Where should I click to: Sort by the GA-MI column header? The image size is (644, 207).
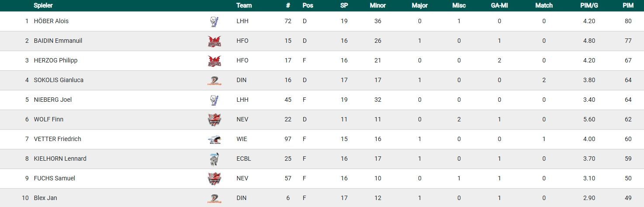[x=499, y=6]
